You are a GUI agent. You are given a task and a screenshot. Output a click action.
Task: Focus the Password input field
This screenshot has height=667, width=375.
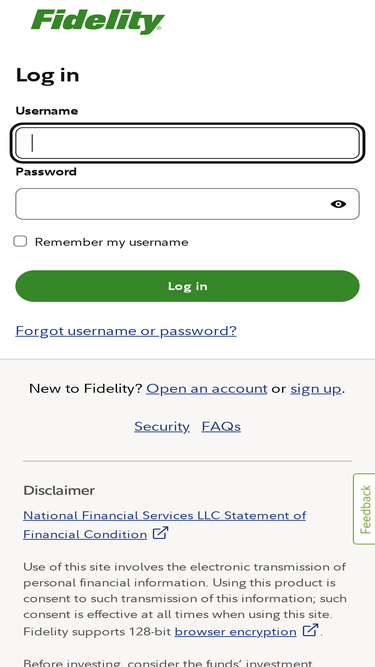188,204
